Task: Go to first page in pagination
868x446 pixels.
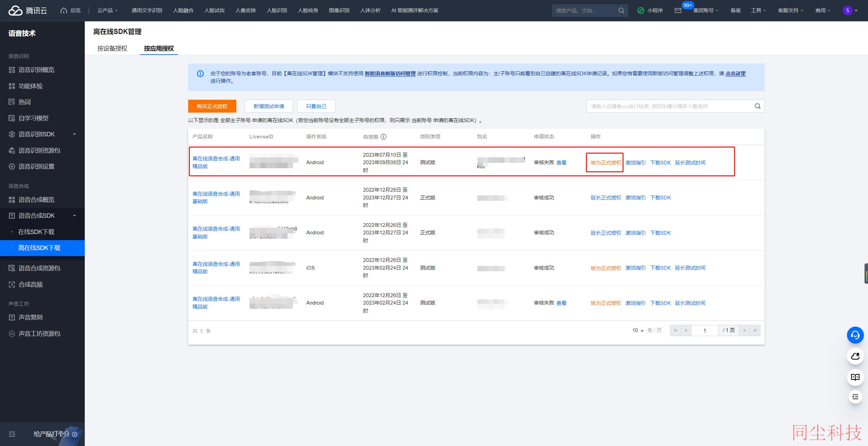Action: [675, 330]
